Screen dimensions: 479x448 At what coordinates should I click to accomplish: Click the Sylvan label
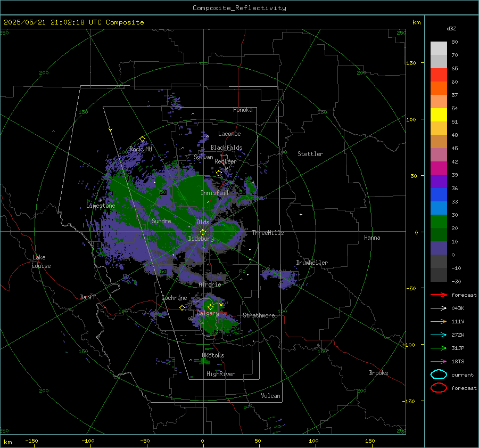click(x=203, y=157)
